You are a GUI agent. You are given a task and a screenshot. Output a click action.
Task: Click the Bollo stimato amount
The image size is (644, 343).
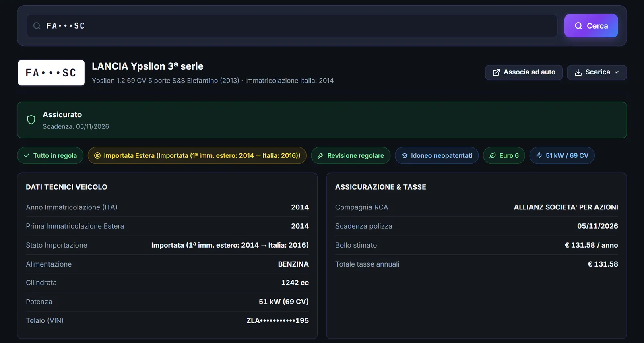[x=591, y=245]
